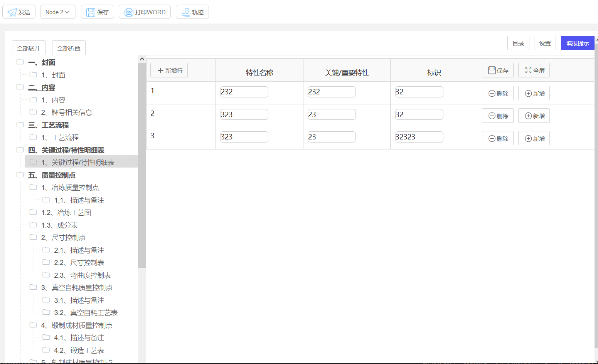Open the 目录 button
The height and width of the screenshot is (364, 598).
click(518, 43)
